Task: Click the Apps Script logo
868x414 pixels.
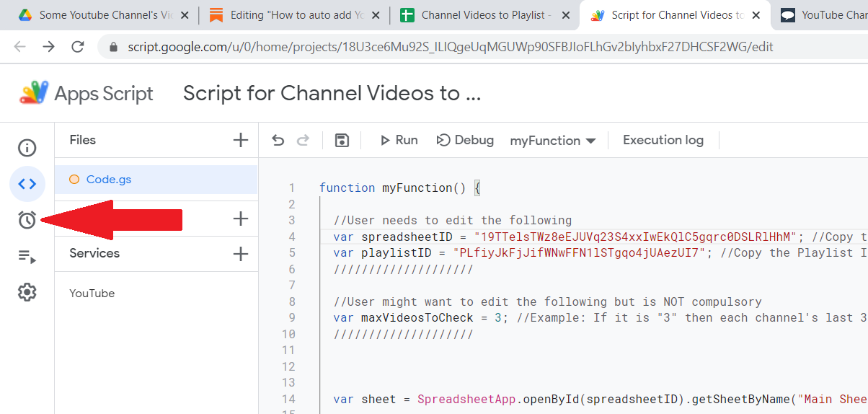Action: [x=34, y=93]
